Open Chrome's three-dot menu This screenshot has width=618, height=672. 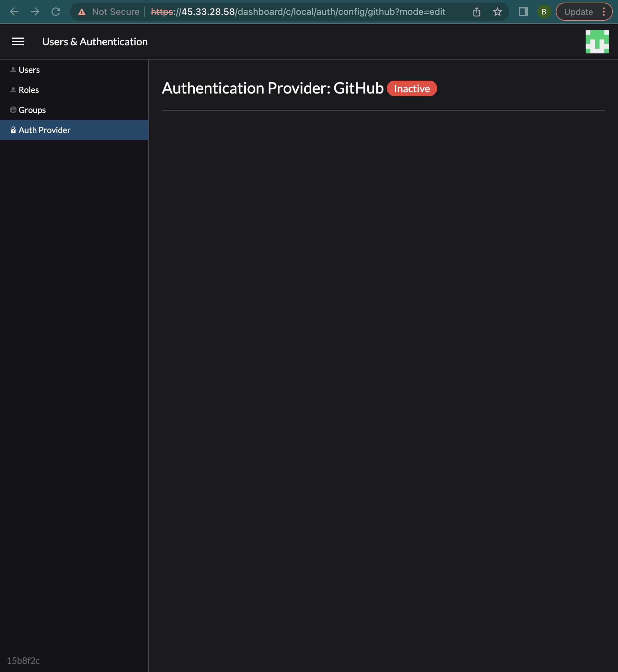point(604,12)
